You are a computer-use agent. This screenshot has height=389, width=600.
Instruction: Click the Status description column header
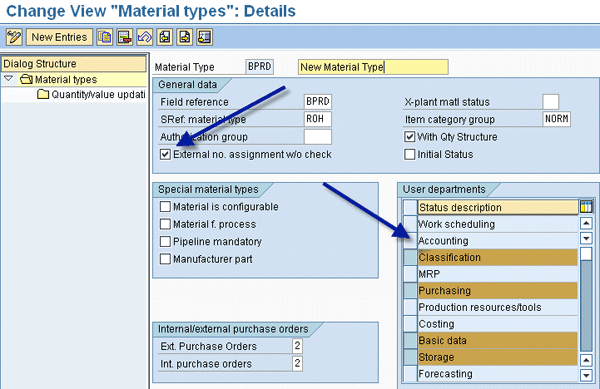click(498, 207)
